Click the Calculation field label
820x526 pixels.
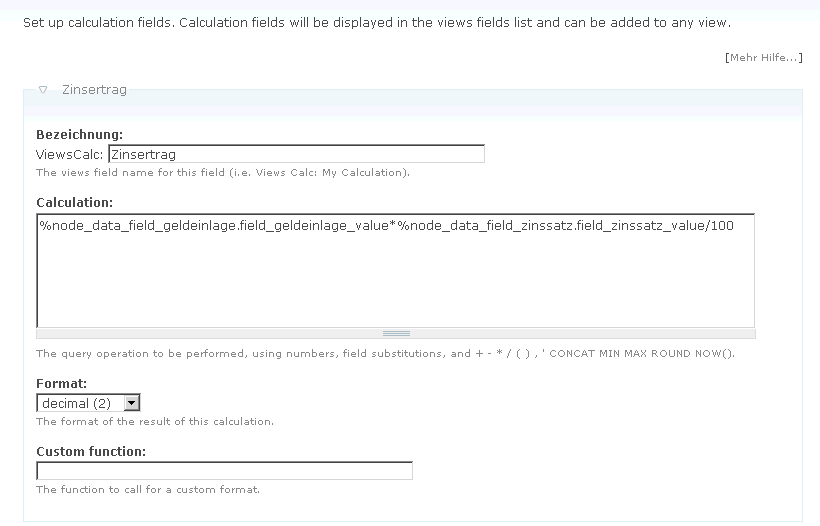pos(74,202)
